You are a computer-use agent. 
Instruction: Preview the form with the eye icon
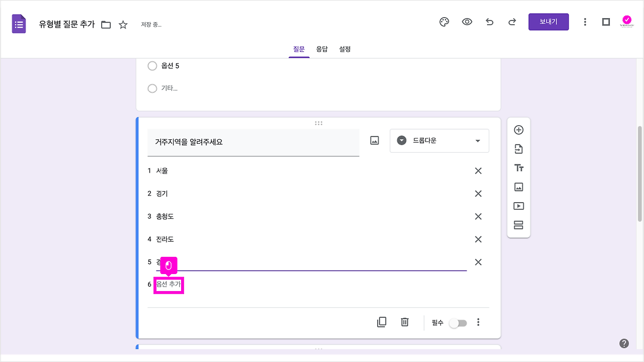pyautogui.click(x=467, y=22)
